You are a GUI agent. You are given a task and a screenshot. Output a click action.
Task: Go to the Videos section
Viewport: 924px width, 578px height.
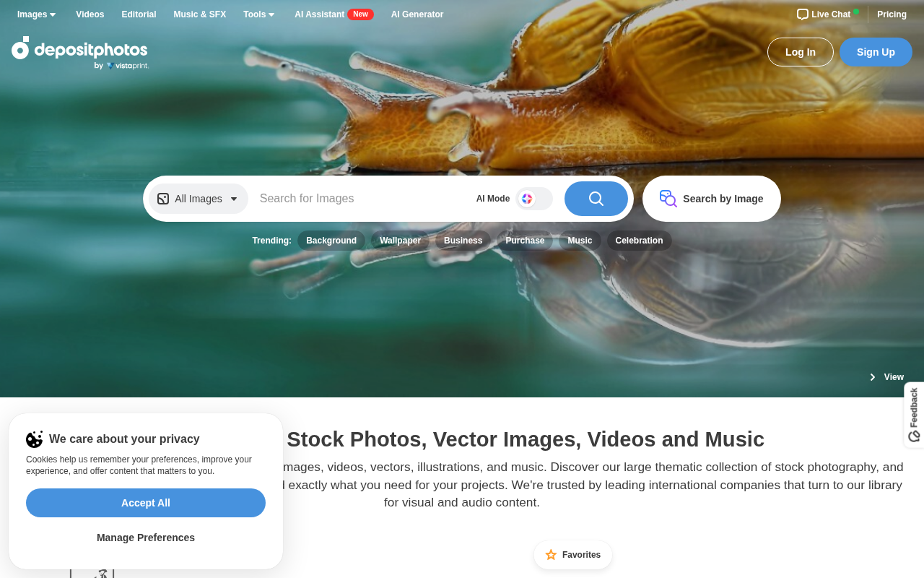90,14
